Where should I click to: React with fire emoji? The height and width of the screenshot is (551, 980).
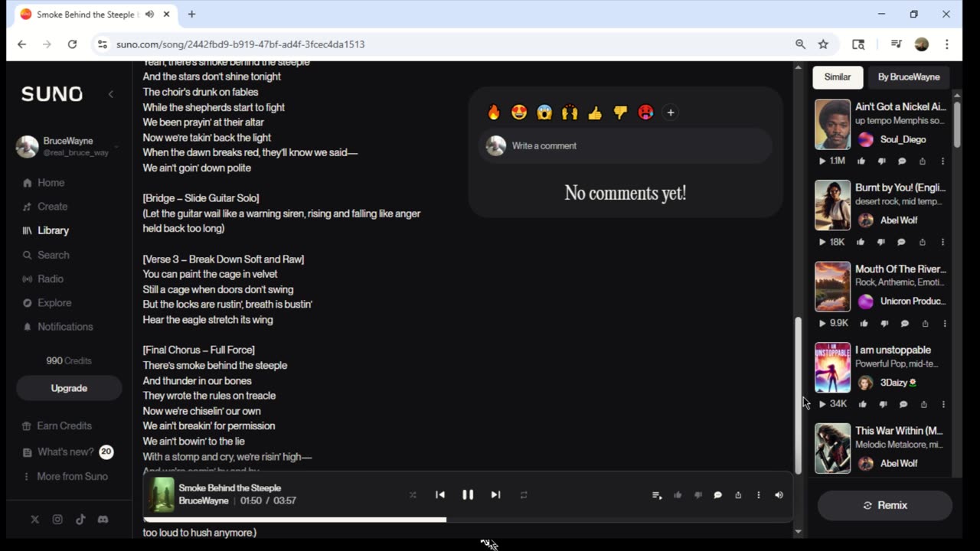click(x=494, y=112)
